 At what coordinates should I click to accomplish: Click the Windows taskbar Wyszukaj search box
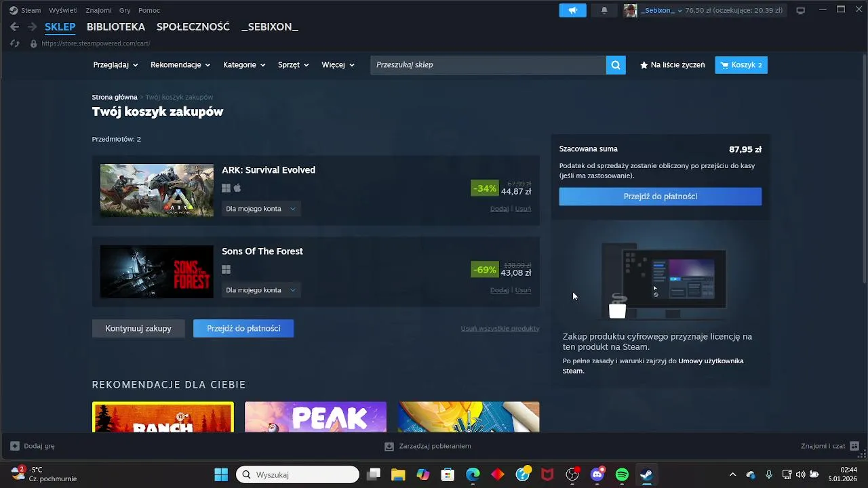(298, 474)
